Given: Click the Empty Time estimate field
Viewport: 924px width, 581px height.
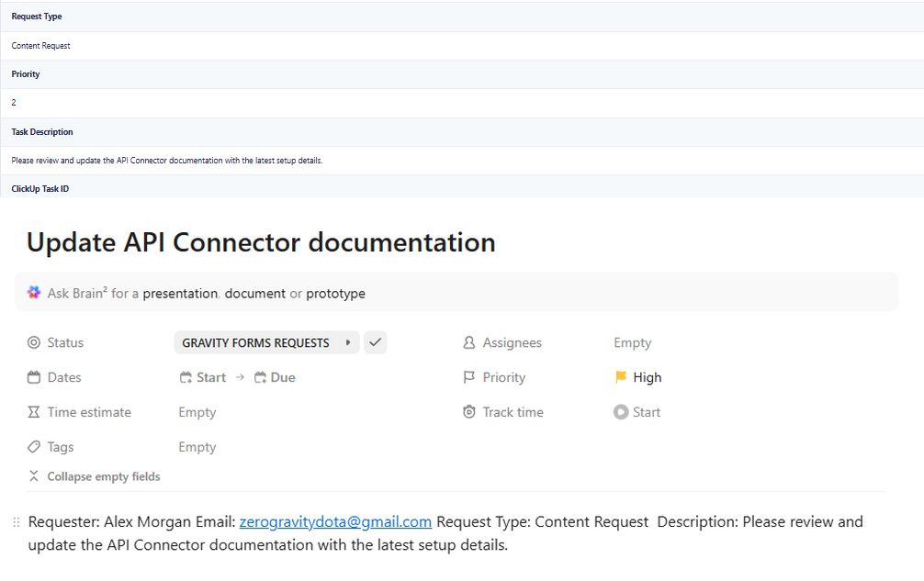Looking at the screenshot, I should (x=197, y=412).
